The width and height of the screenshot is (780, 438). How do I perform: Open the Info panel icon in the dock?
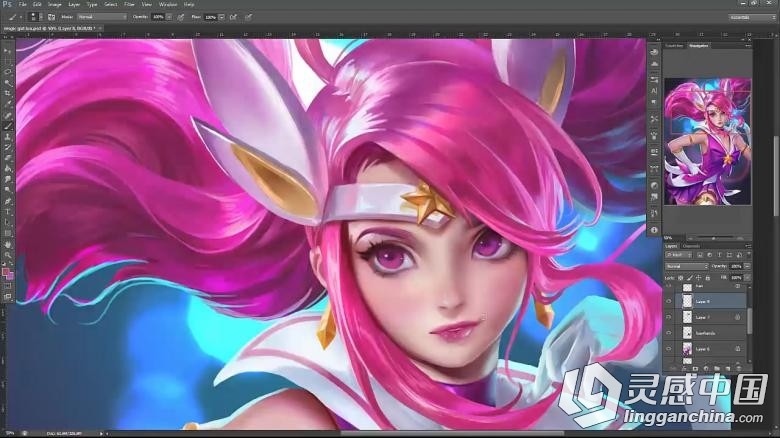coord(654,230)
